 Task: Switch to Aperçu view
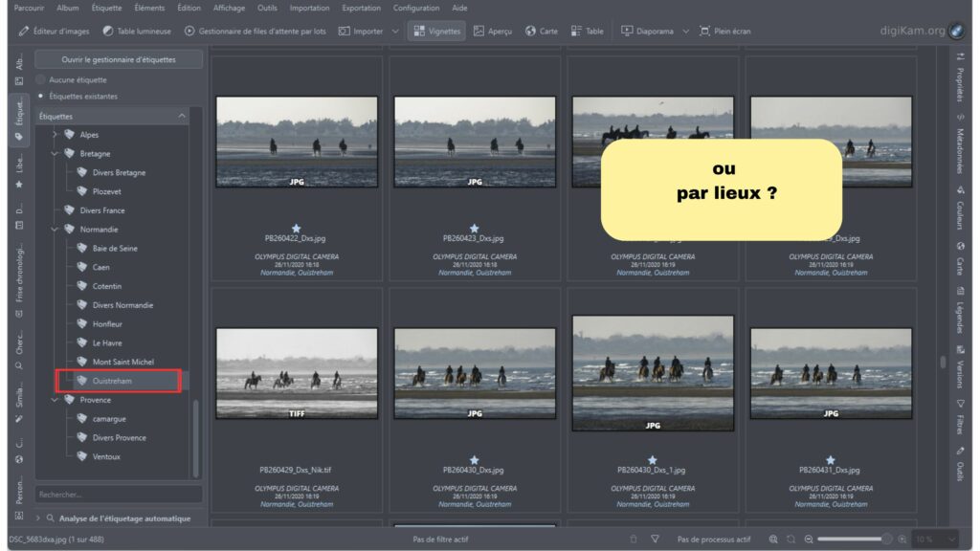pos(493,31)
